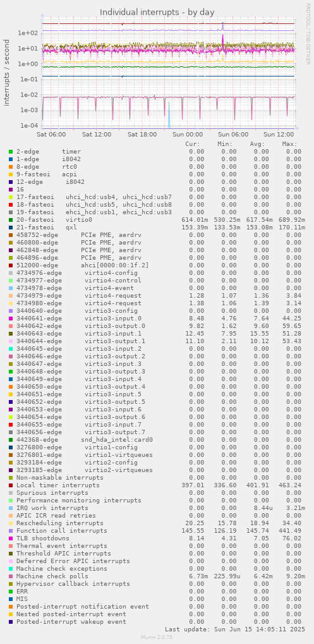Click the virtio4-request 4734979-edge legend label
Image resolution: width=314 pixels, height=644 pixels.
(79, 296)
